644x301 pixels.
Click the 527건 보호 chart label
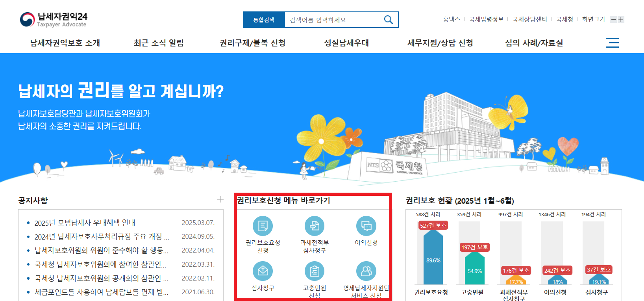(x=433, y=225)
